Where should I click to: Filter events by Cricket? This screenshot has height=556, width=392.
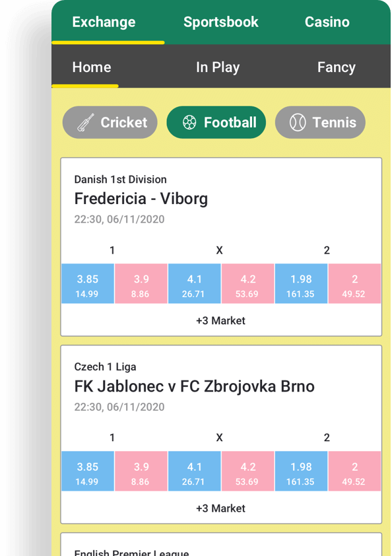click(x=110, y=122)
